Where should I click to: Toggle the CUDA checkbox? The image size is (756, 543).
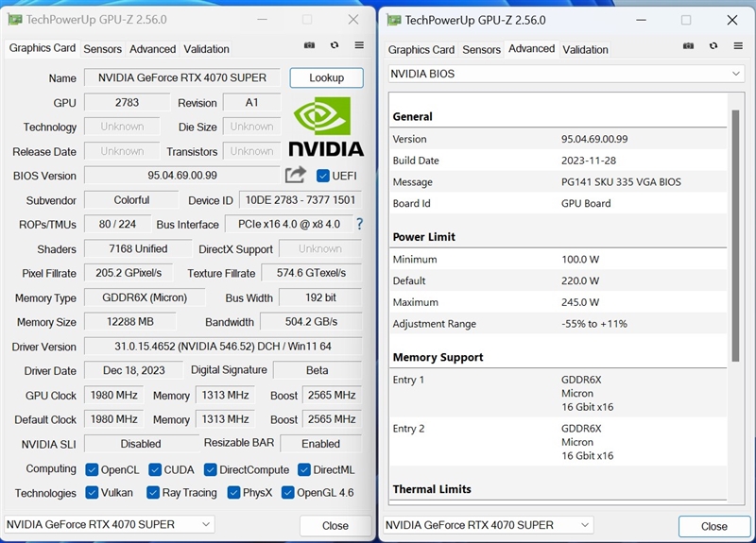coord(155,469)
